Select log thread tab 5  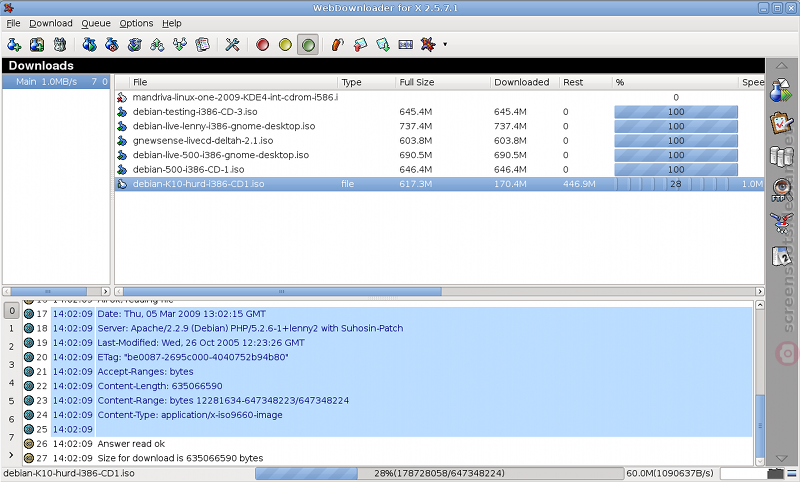point(12,401)
